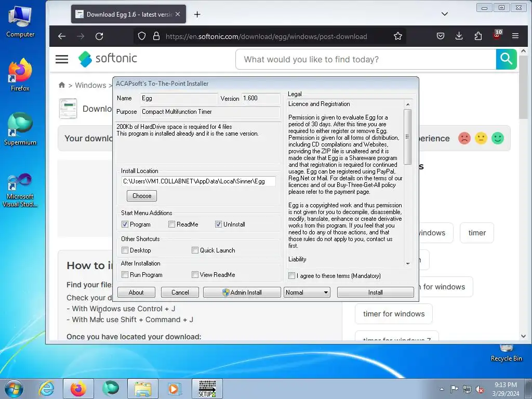The image size is (532, 399).
Task: Check Run Program after installation
Action: point(125,274)
